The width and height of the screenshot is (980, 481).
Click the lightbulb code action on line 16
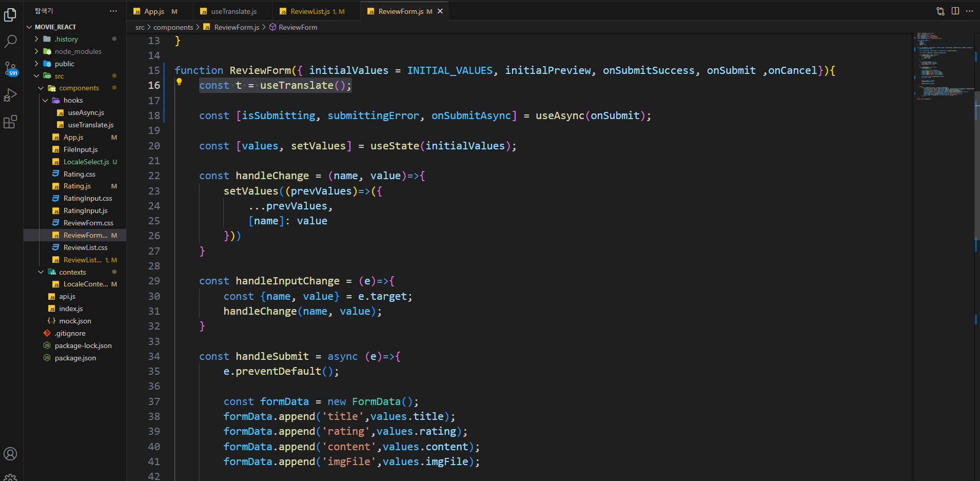click(179, 82)
